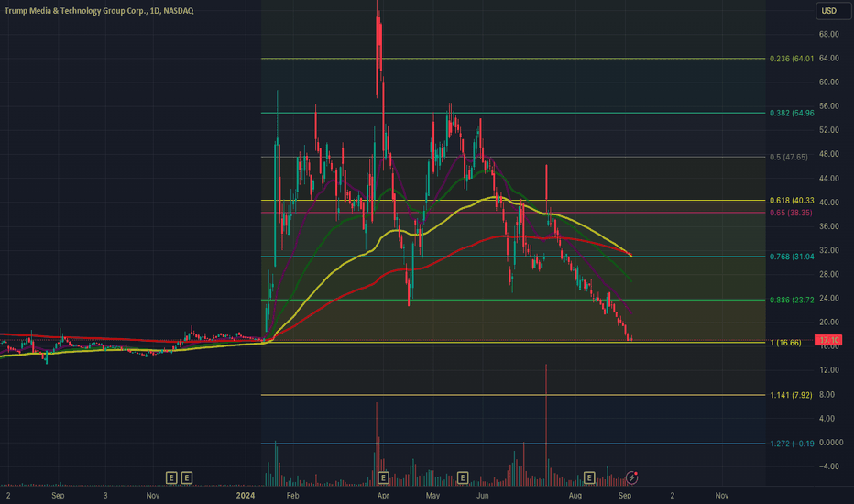
Task: Click the 60.00 price axis label
Action: (828, 82)
